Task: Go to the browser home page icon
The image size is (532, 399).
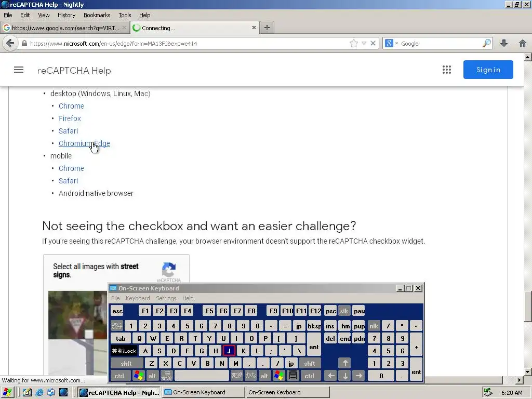Action: (523, 44)
